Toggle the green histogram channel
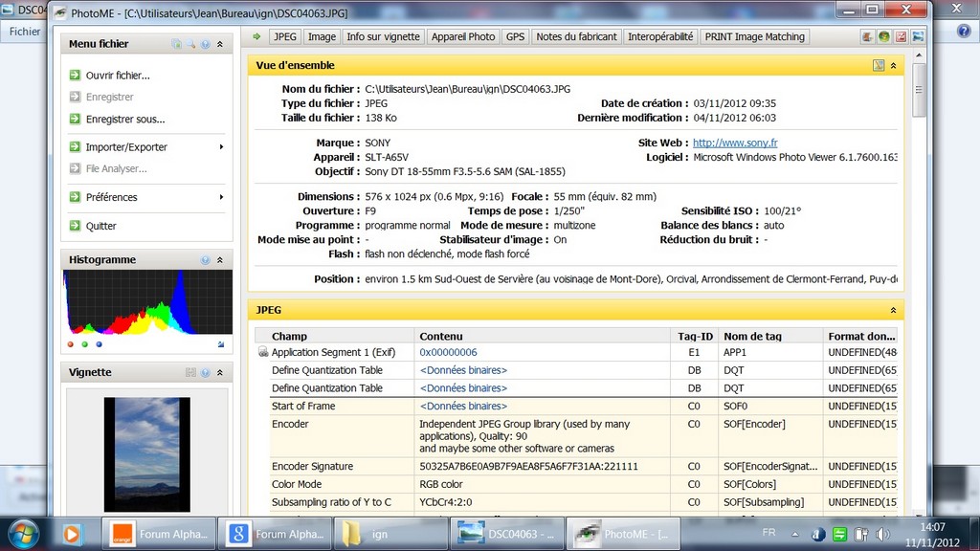980x551 pixels. [85, 344]
